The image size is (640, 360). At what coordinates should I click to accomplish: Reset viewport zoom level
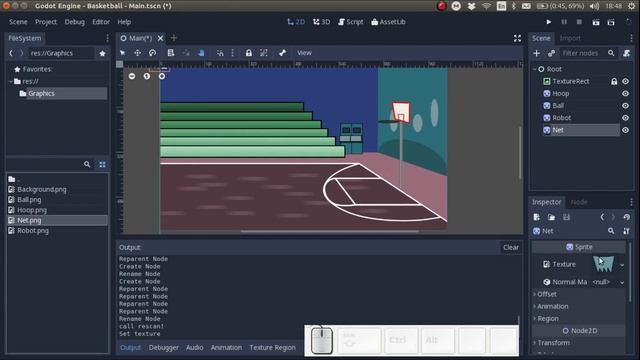147,76
